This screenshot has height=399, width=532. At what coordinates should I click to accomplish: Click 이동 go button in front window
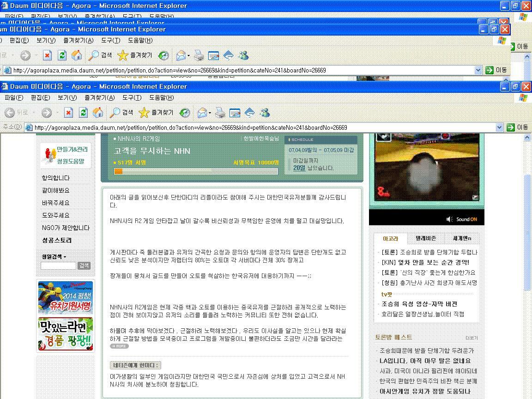pyautogui.click(x=517, y=127)
